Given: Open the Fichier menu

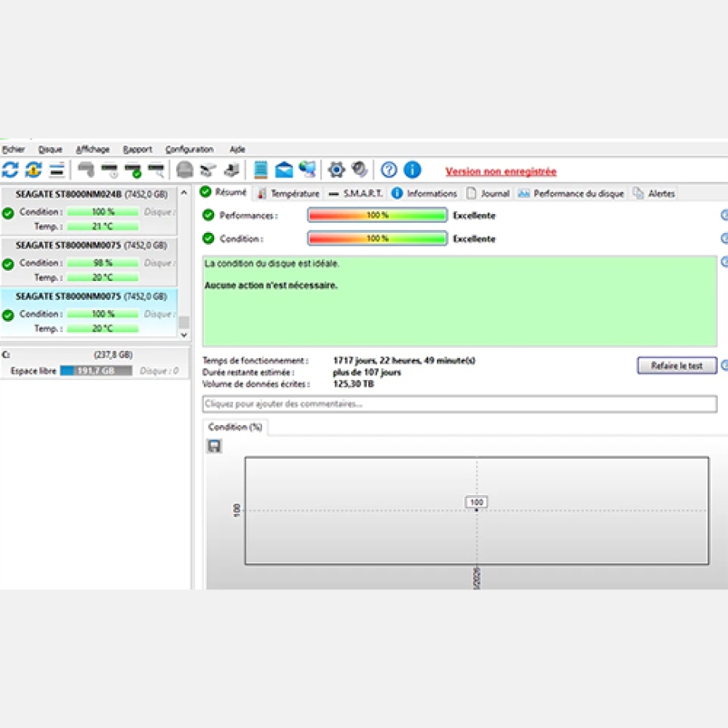Looking at the screenshot, I should (x=13, y=150).
